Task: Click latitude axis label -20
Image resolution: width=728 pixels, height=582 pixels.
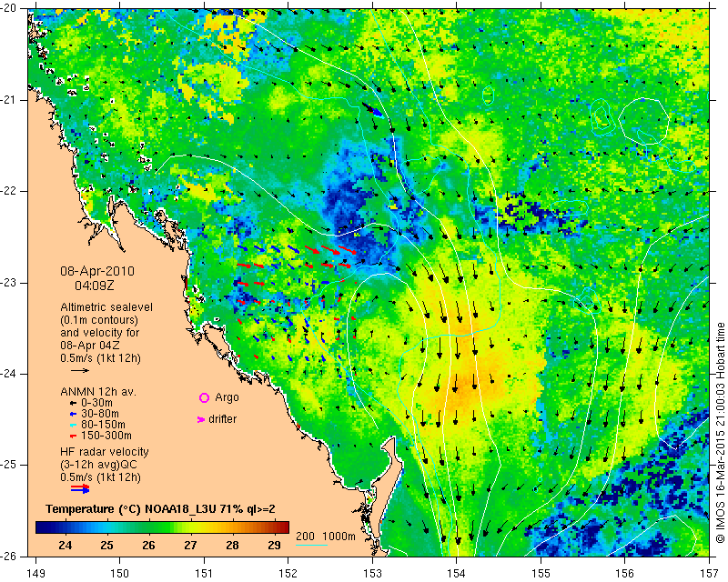Action: (8, 9)
